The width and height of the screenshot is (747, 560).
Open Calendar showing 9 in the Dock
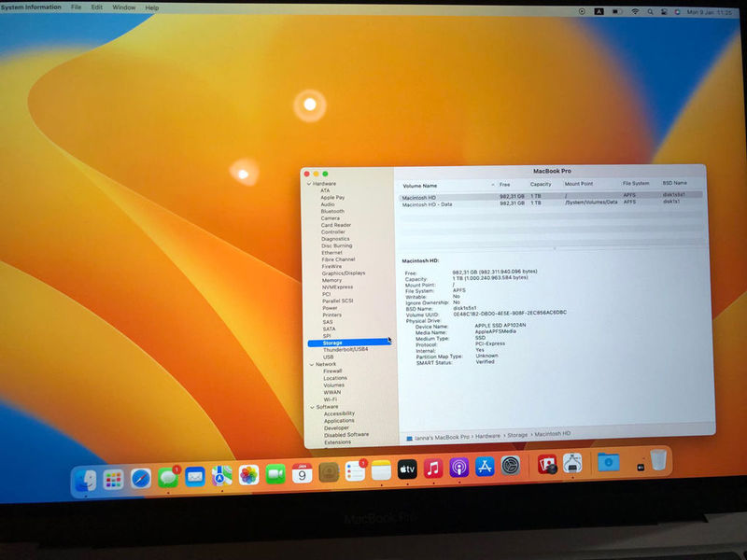click(x=302, y=473)
